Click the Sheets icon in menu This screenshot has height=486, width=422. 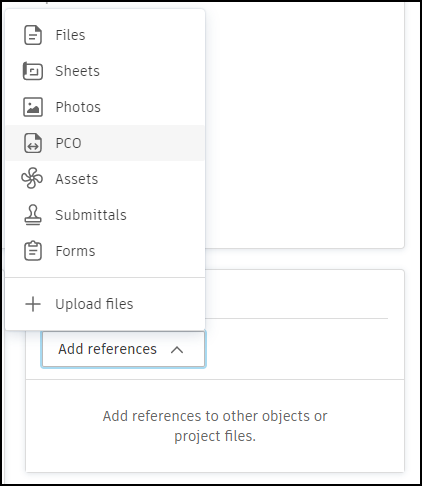point(33,71)
